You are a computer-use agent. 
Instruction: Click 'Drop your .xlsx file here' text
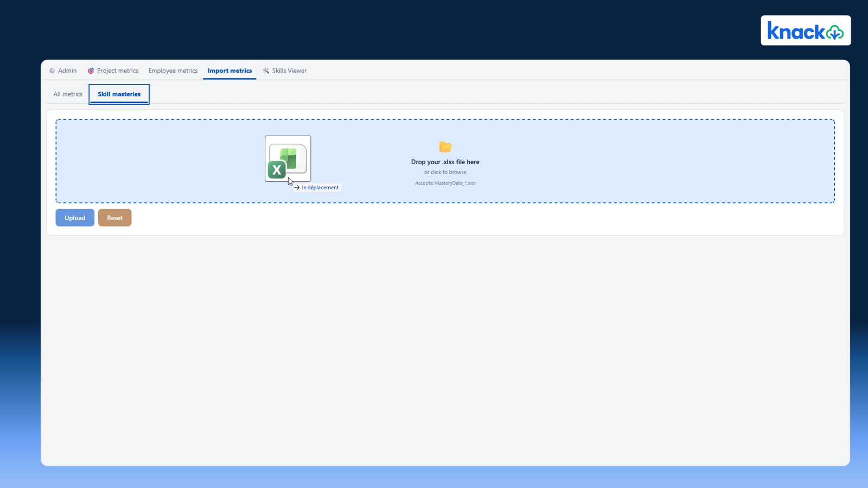click(x=445, y=162)
